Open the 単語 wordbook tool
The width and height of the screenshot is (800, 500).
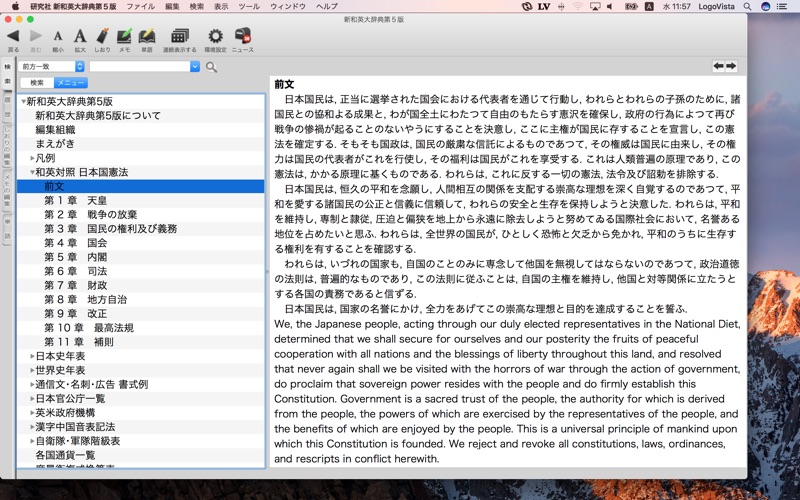146,36
